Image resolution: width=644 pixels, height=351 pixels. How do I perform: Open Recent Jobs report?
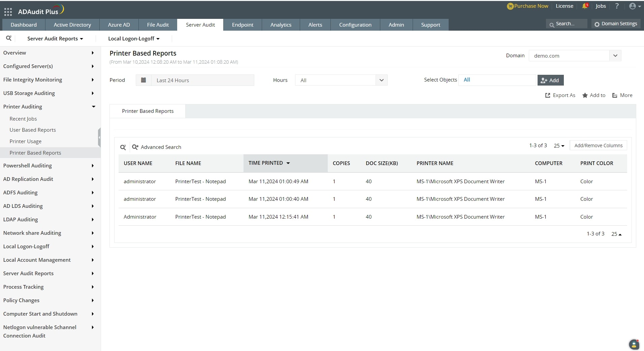pos(23,119)
